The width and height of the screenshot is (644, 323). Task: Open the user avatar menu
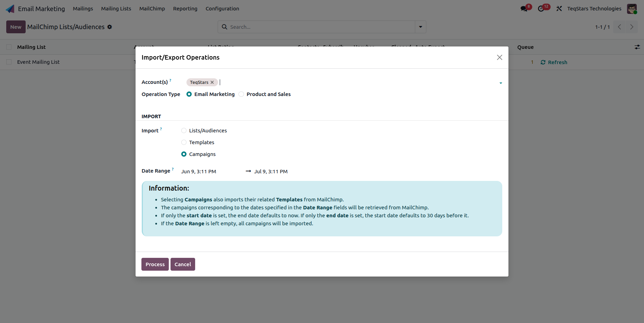coord(632,9)
